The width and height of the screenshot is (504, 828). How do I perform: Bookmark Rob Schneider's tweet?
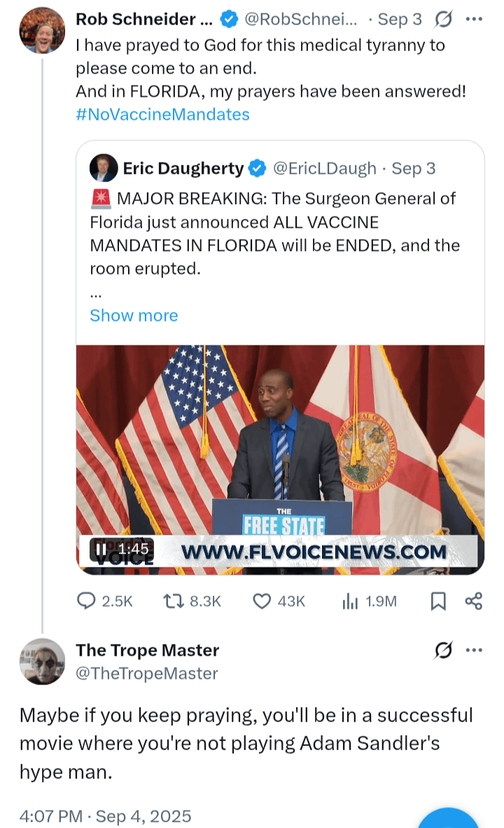[438, 601]
